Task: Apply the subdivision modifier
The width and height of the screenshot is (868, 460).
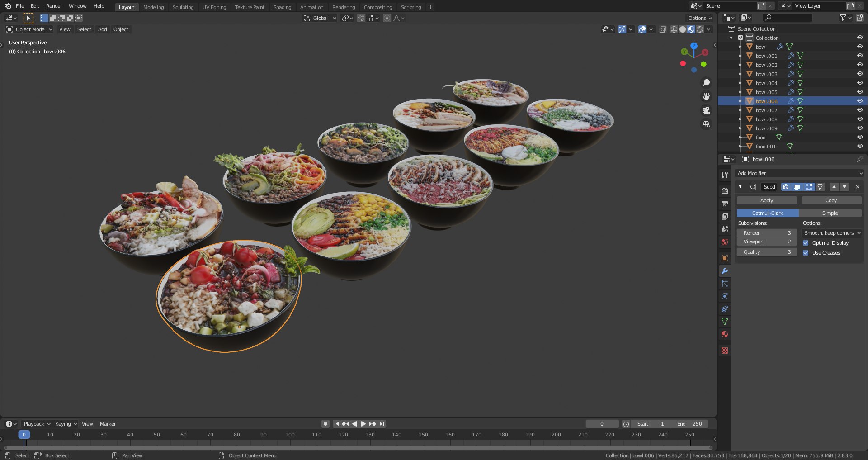Action: click(x=767, y=200)
